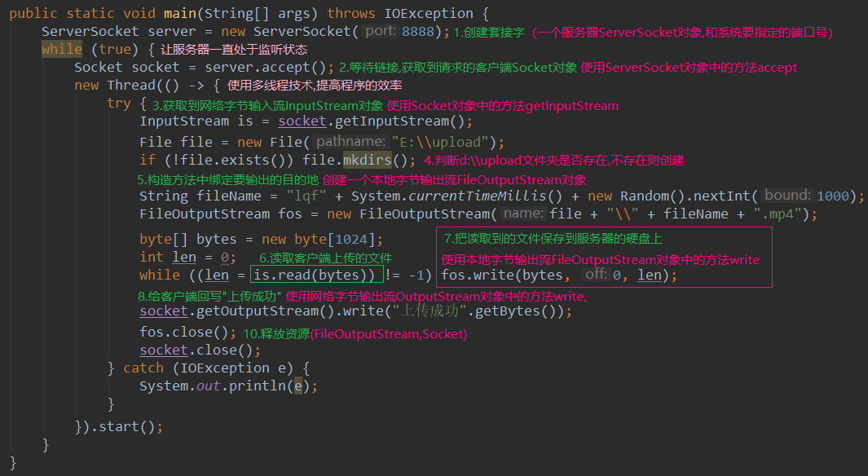This screenshot has height=476, width=868.
Task: Click the 'try' keyword
Action: [x=119, y=104]
